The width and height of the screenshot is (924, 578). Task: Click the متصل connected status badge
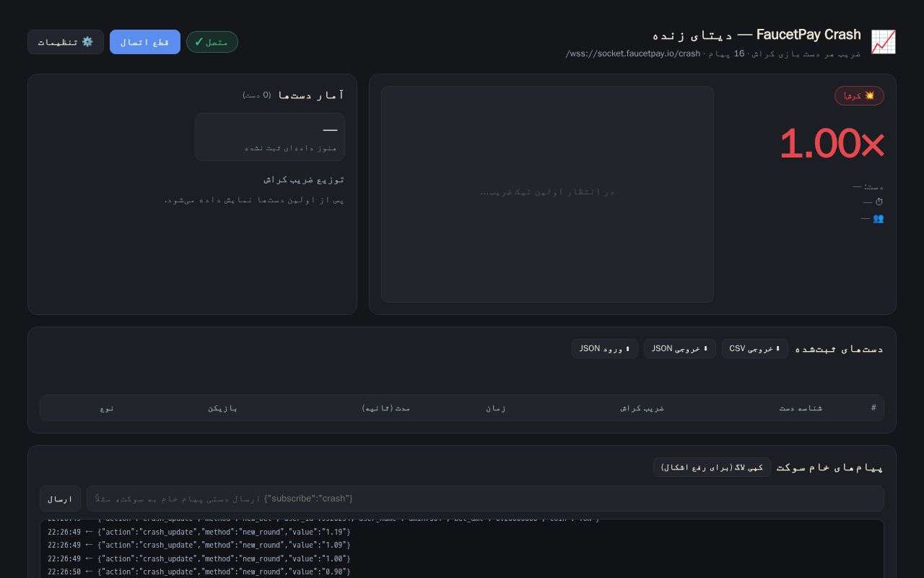212,42
